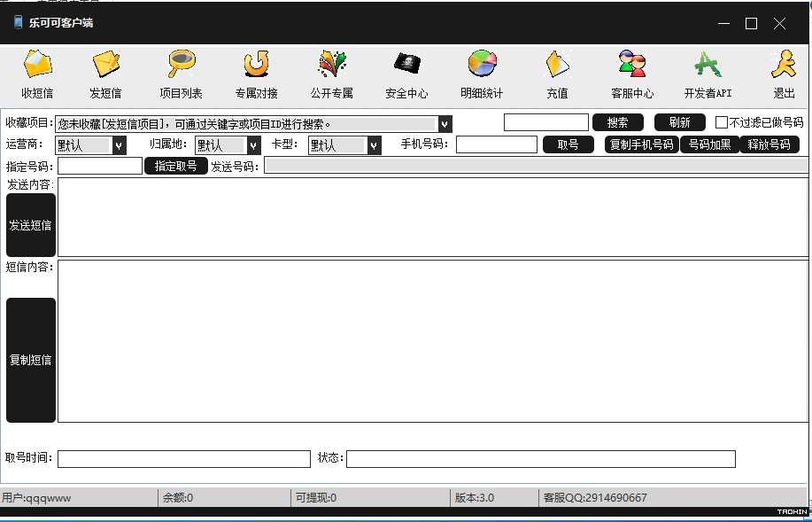The height and width of the screenshot is (522, 812).
Task: Open the 收短信 envelope icon
Action: (x=38, y=65)
